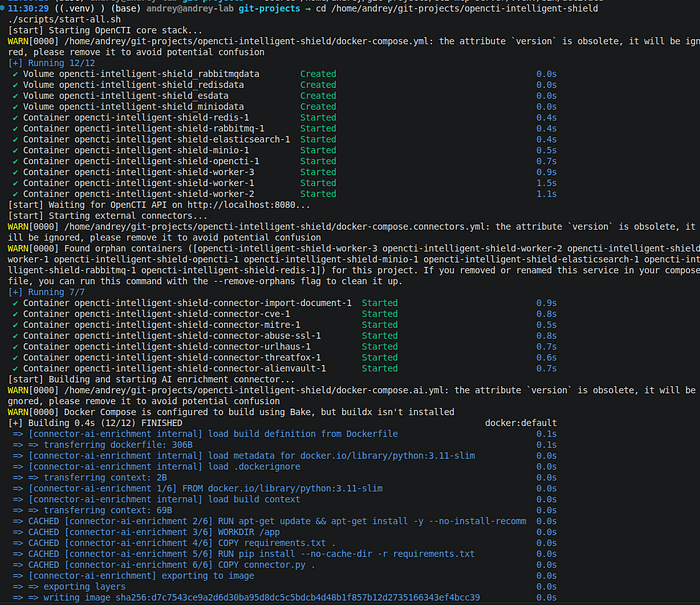Viewport: 700px width, 605px height.
Task: Click the 'load metadata for docker.io/library/python:3.11-slim' step
Action: tap(284, 456)
